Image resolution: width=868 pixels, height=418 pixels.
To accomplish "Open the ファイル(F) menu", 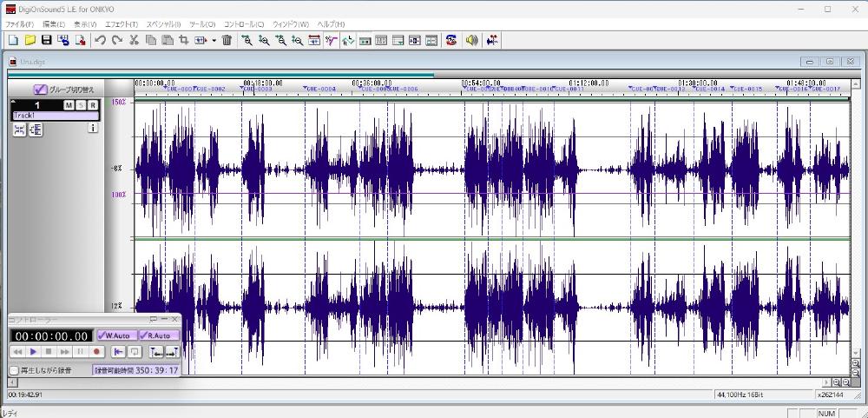I will click(20, 23).
